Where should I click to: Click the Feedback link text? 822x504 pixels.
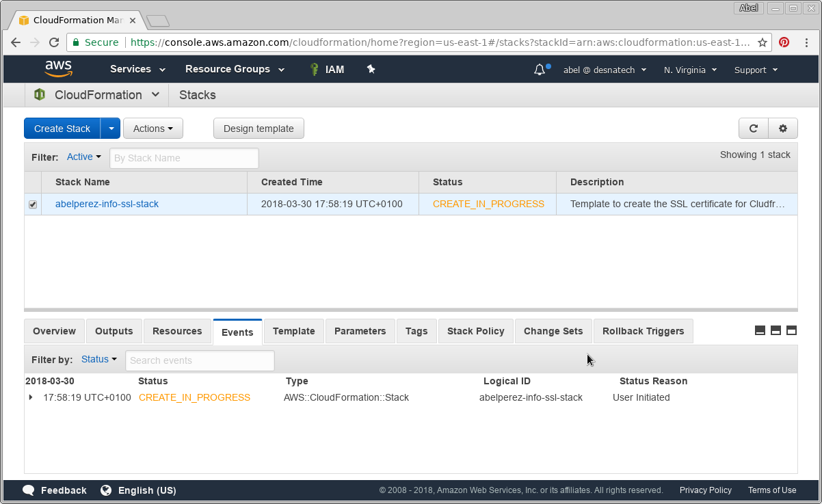(x=64, y=490)
